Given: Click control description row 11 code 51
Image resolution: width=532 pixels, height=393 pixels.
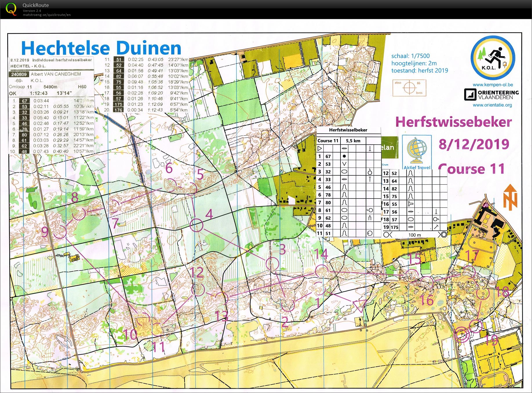Looking at the screenshot, I should pyautogui.click(x=328, y=233).
